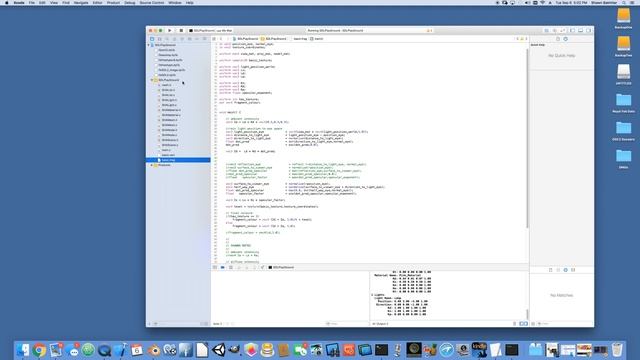Image resolution: width=640 pixels, height=360 pixels.
Task: Collapse the source group folder triangle
Action: pos(152,80)
